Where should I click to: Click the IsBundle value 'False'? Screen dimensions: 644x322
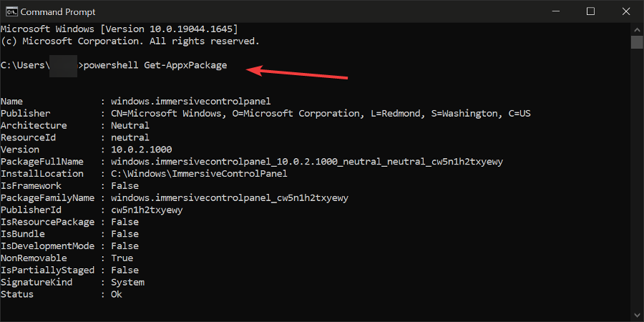click(x=125, y=234)
